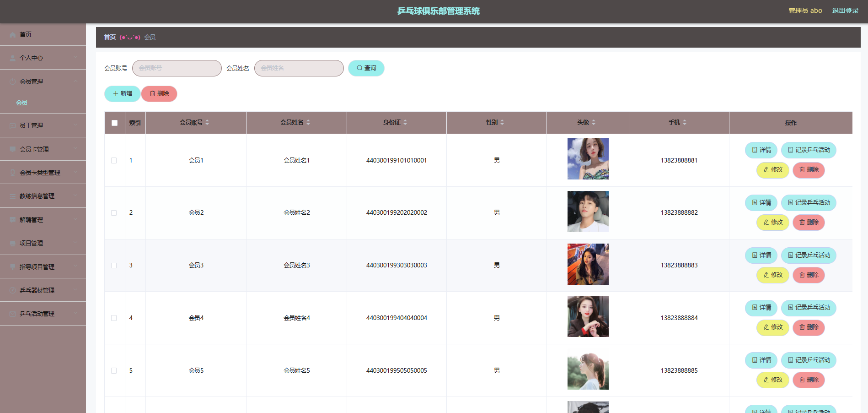Screen dimensions: 868x413
Task: Click 记录乒乓活动 for member 会员2
Action: [809, 202]
